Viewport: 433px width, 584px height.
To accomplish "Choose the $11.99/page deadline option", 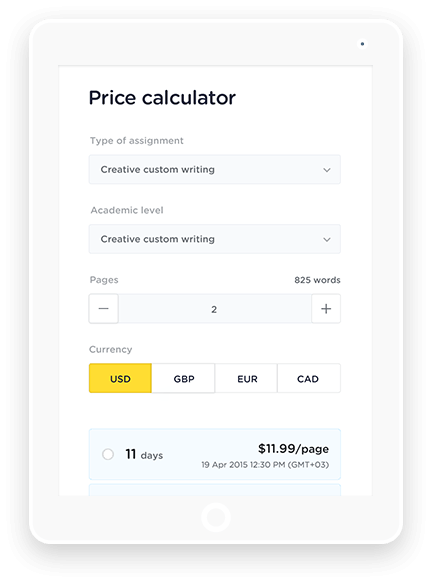I will click(x=214, y=454).
